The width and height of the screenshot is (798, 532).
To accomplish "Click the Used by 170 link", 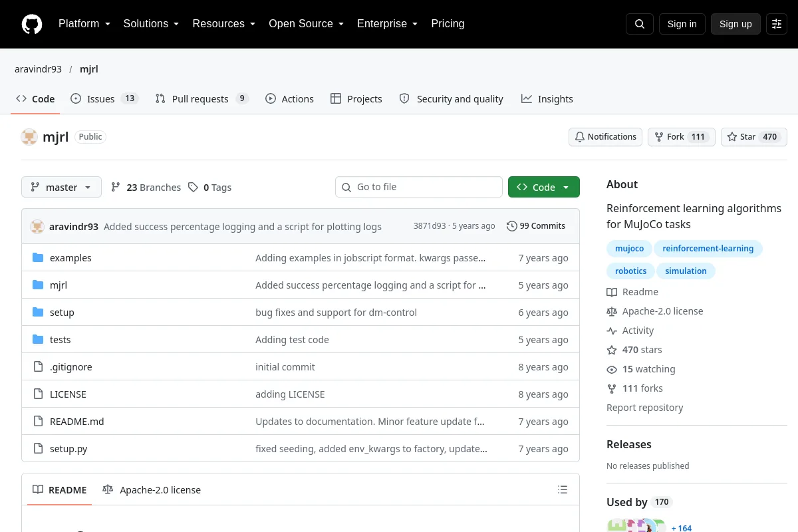I will (639, 502).
